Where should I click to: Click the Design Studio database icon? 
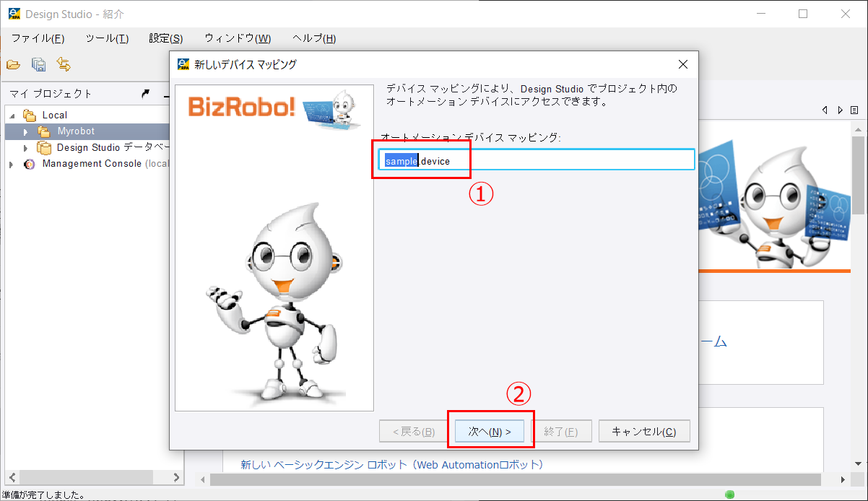coord(45,147)
